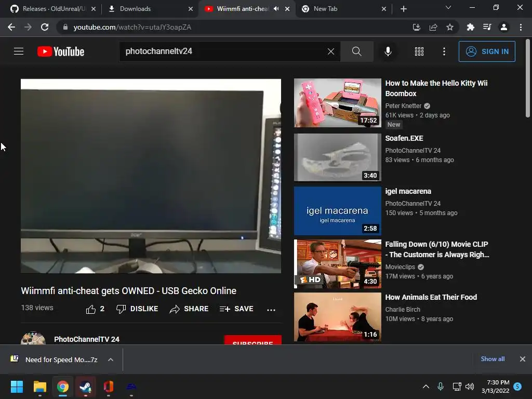Open PhotoChannelTV 24 channel name link
The width and height of the screenshot is (532, 399).
(x=87, y=339)
